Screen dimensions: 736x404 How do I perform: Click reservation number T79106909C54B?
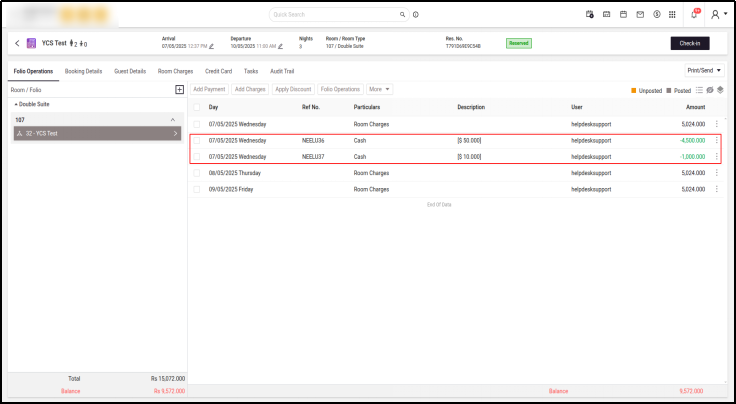(x=463, y=46)
